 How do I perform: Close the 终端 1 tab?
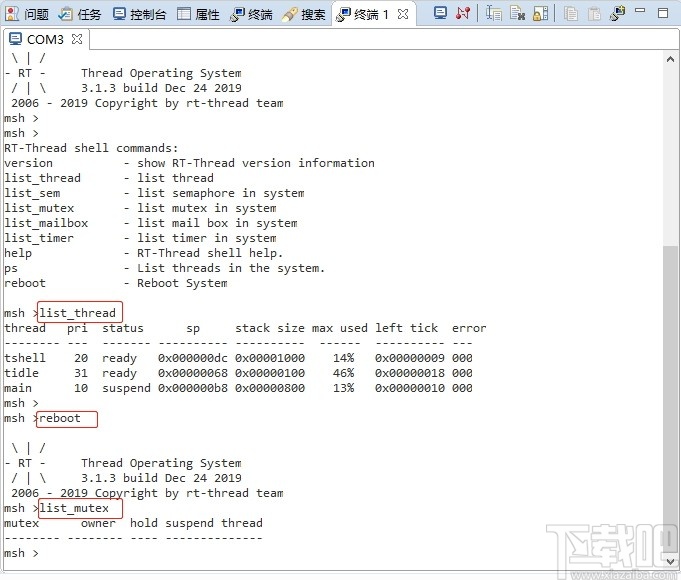(403, 14)
